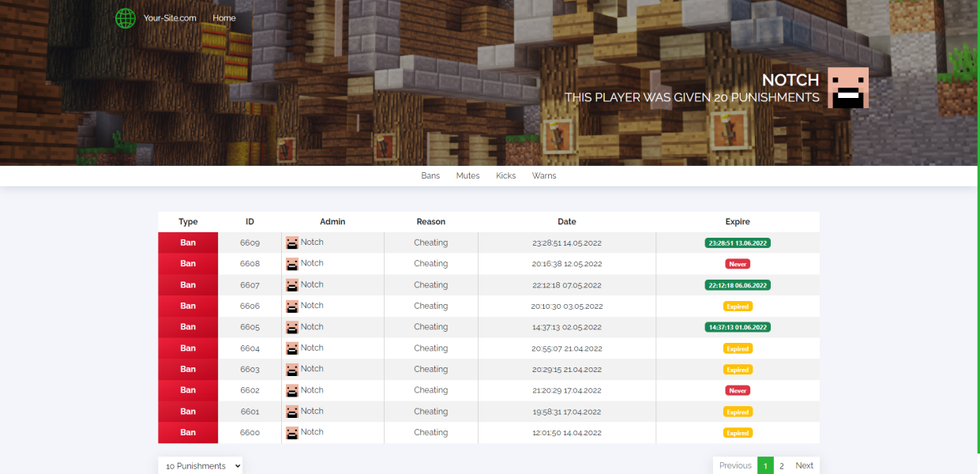The width and height of the screenshot is (980, 474).
Task: Click the date 20:10:30 03.05.2022
Action: coord(567,306)
